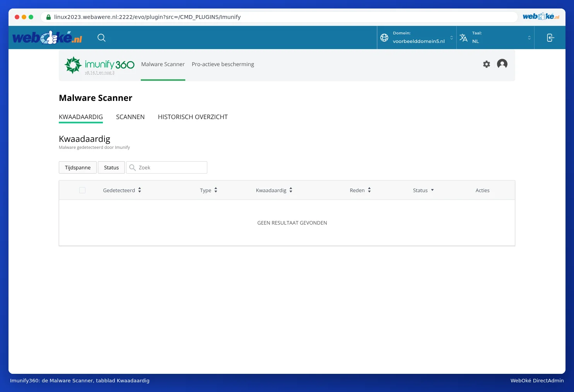
Task: Open the Tijdspanne filter
Action: tap(78, 167)
